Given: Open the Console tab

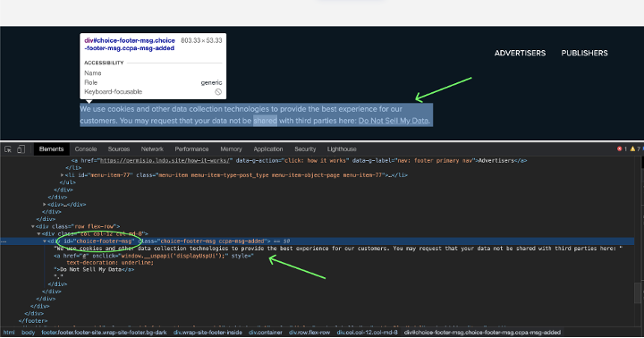Looking at the screenshot, I should 86,149.
